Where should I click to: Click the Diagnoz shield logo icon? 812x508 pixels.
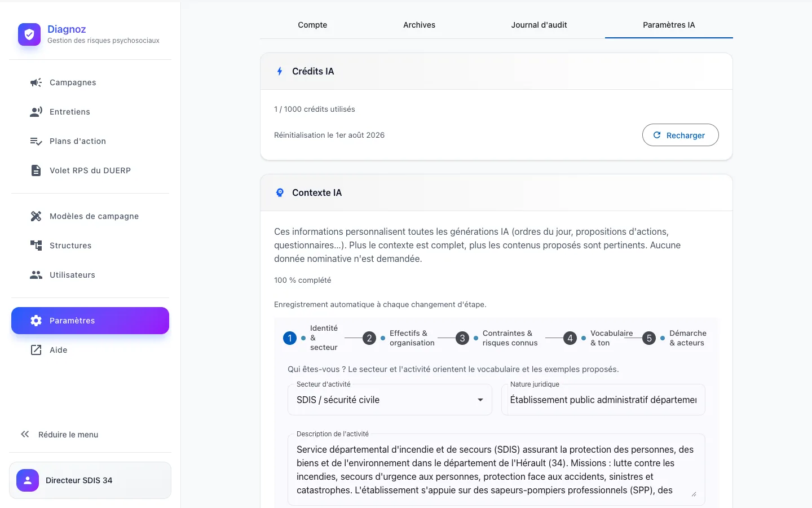click(x=29, y=34)
